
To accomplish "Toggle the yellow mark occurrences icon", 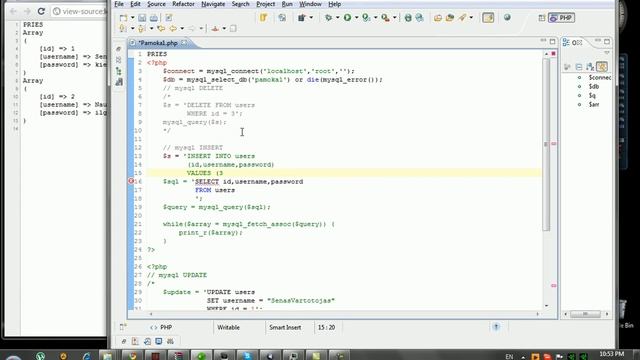I will click(263, 18).
